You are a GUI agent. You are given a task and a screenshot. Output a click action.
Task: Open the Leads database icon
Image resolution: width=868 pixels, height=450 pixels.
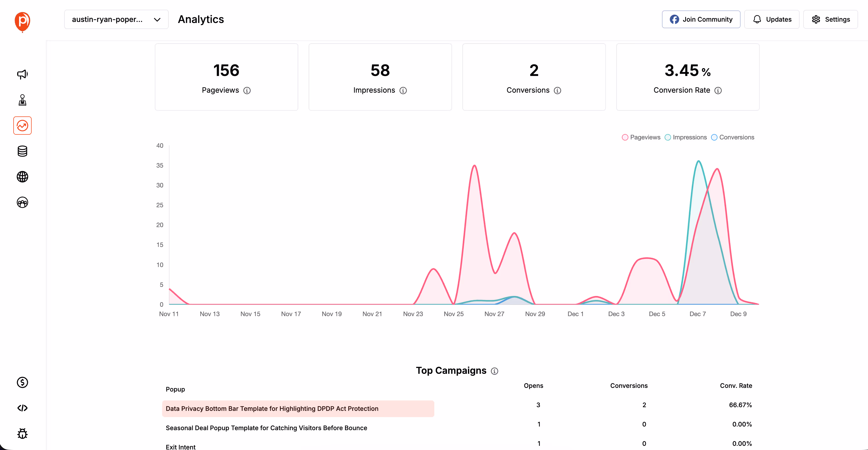coord(22,151)
